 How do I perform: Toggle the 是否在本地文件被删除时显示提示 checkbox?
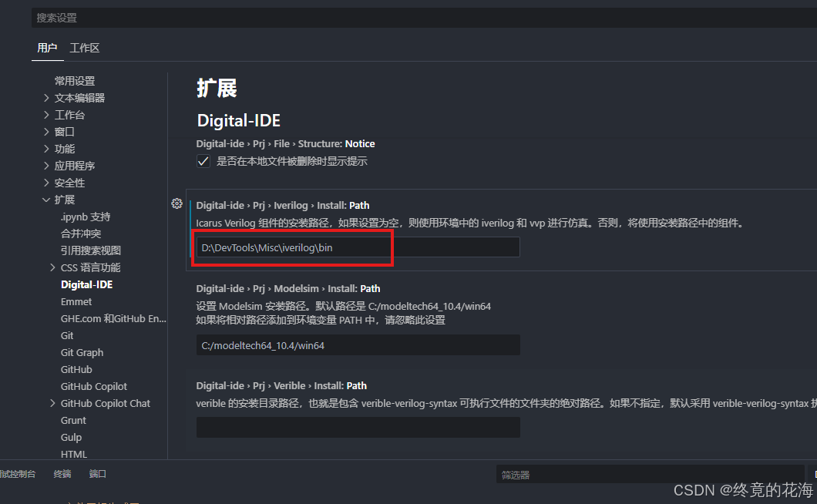tap(203, 161)
